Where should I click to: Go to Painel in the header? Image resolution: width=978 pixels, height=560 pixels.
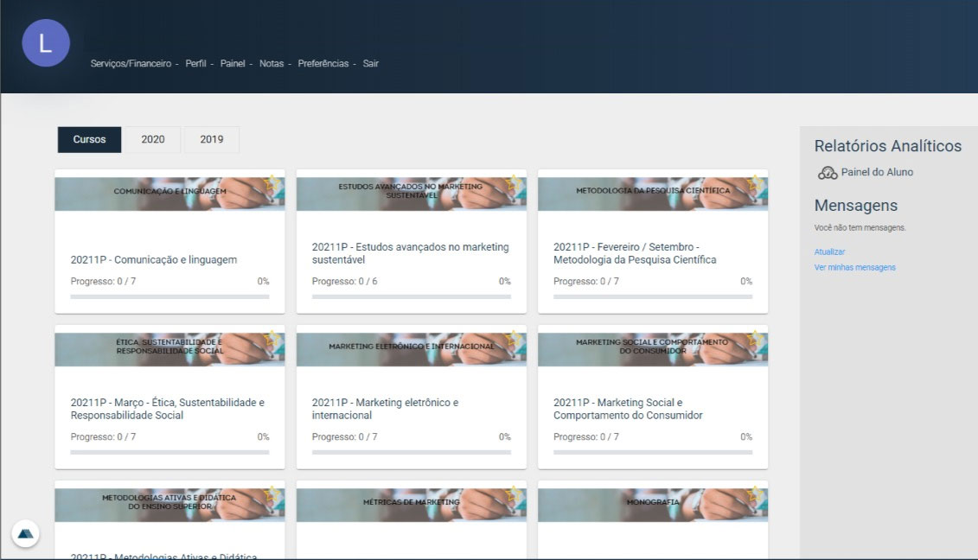[x=233, y=64]
